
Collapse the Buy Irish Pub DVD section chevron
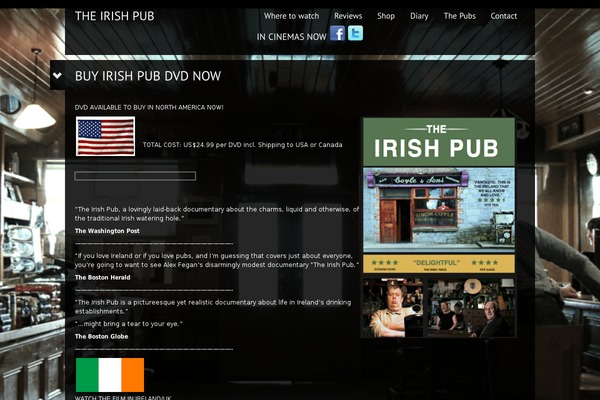coord(57,75)
